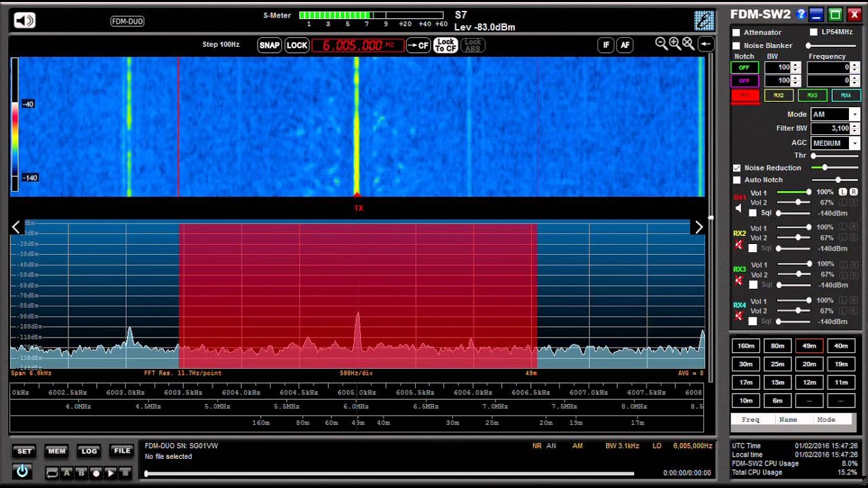
Task: Unmute the RX3 receiver speaker
Action: click(739, 281)
